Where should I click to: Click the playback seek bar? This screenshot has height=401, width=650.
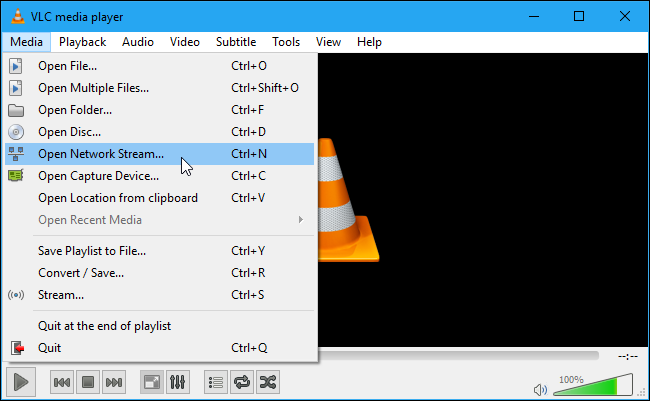click(458, 356)
